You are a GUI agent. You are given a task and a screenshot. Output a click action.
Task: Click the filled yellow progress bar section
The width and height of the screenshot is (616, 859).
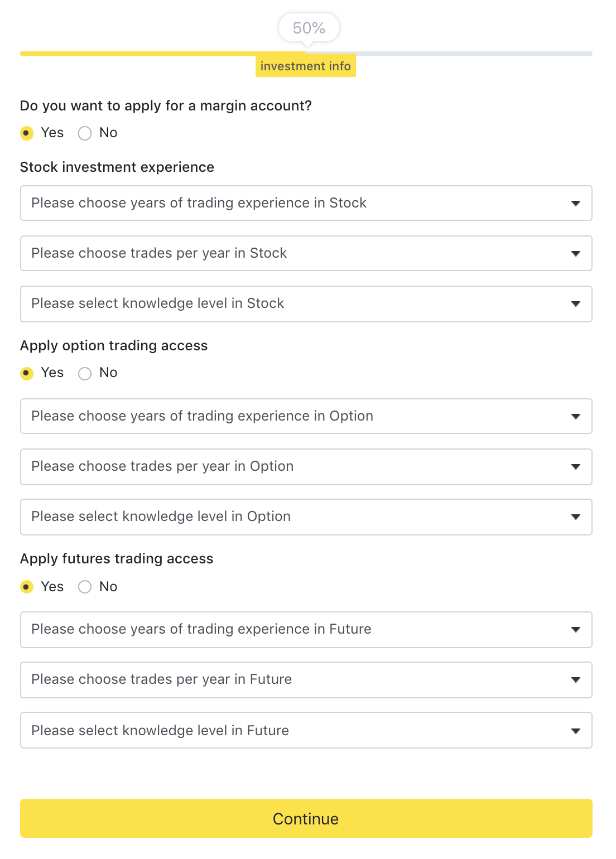(x=139, y=54)
